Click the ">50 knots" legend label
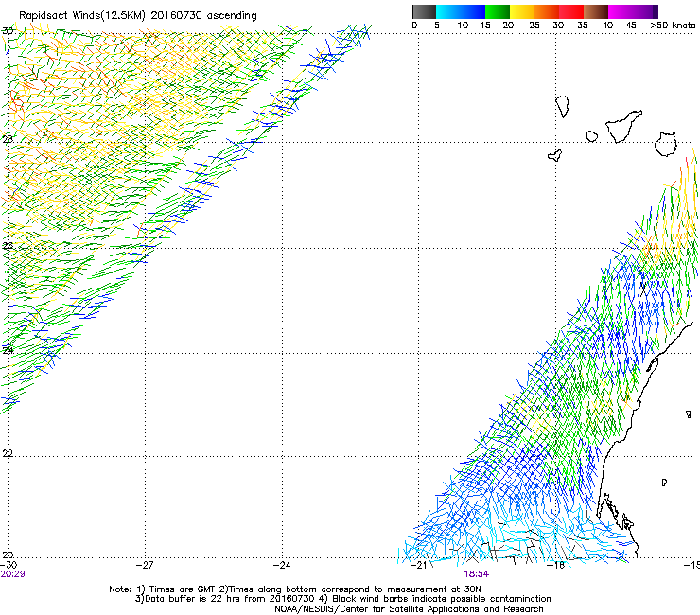 [673, 26]
